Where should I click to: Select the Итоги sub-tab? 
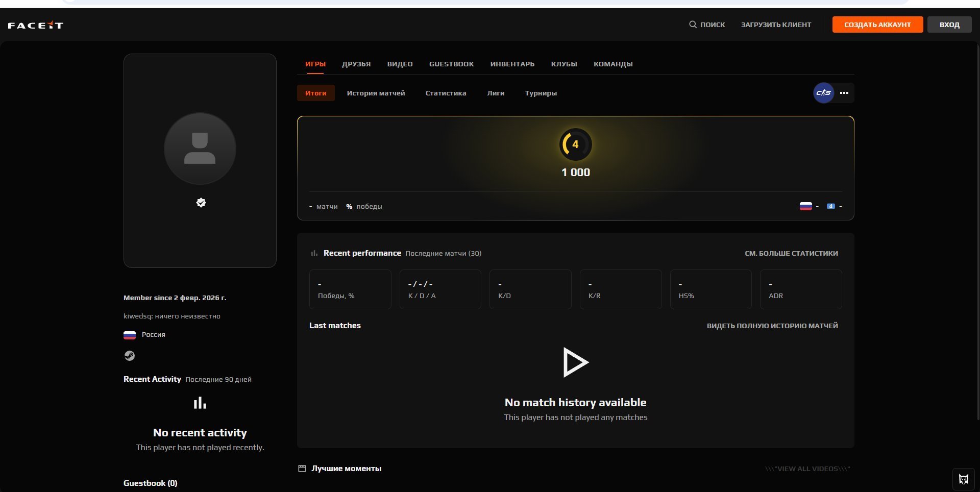[316, 93]
